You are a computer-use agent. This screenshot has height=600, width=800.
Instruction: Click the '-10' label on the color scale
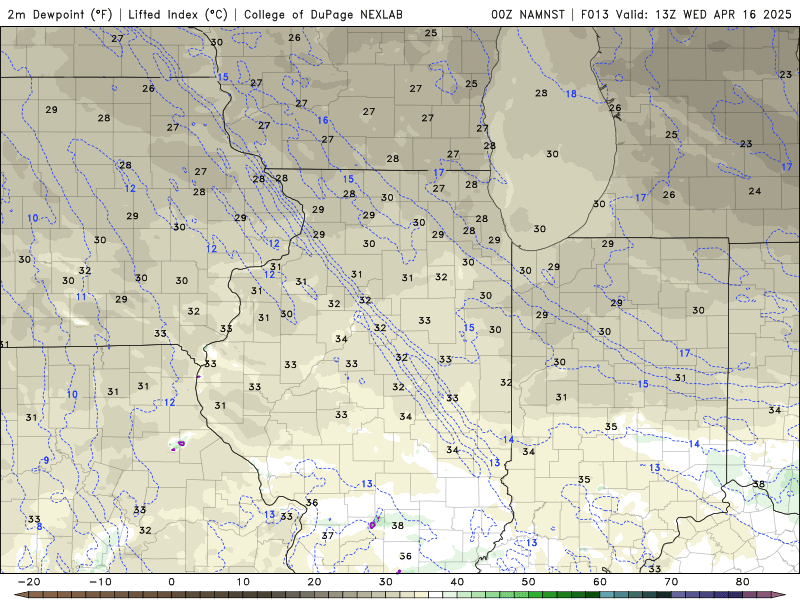pyautogui.click(x=100, y=582)
